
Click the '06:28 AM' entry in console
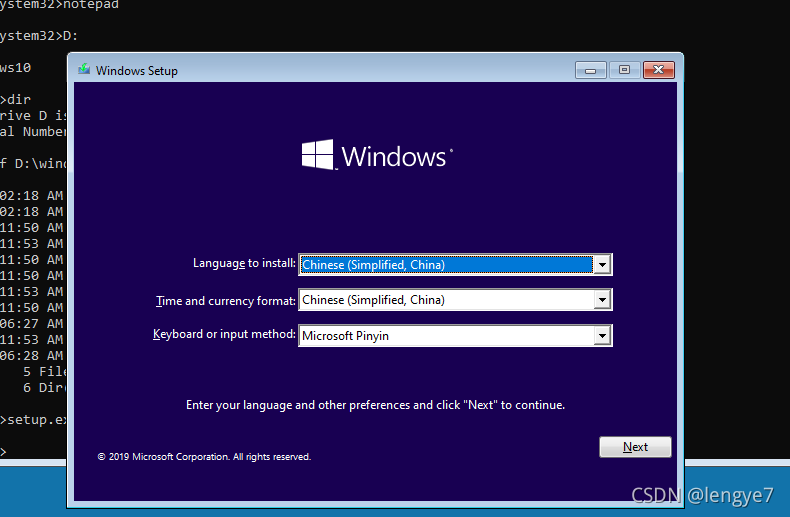32,356
